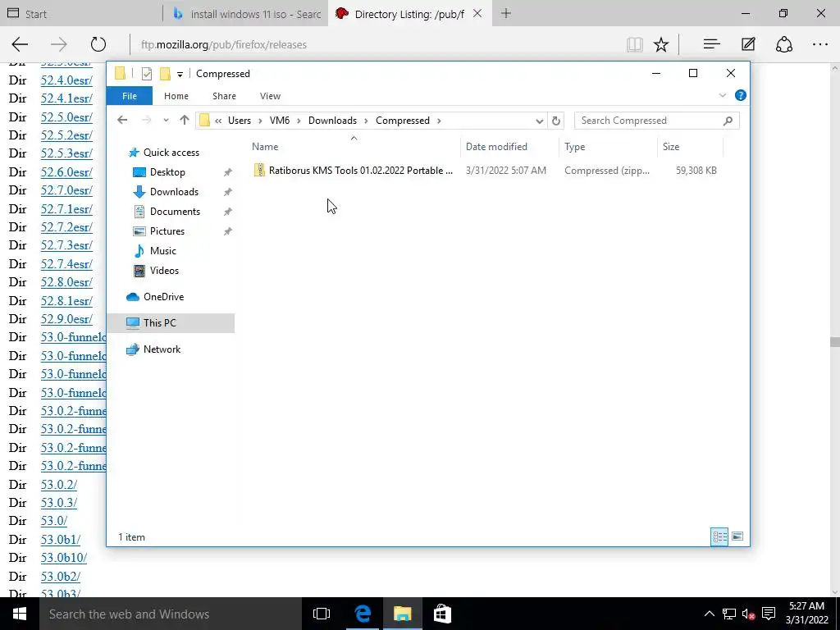Sort files by Name column
This screenshot has height=630, width=840.
[x=354, y=147]
